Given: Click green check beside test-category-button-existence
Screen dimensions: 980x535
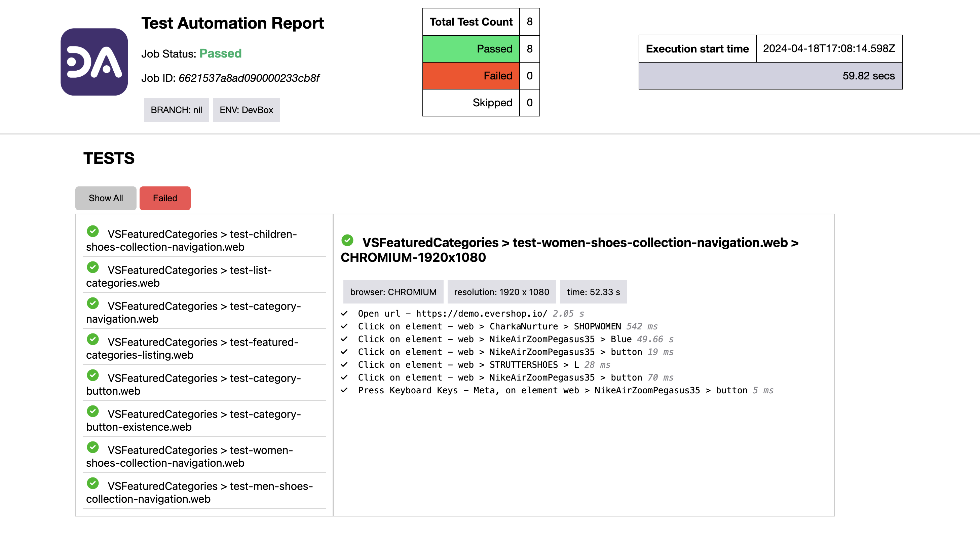Looking at the screenshot, I should coord(92,411).
